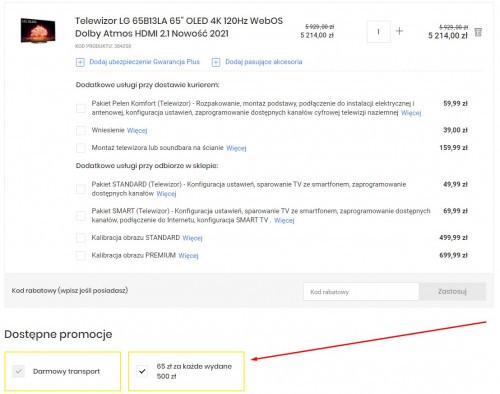Image resolution: width=500 pixels, height=394 pixels.
Task: Open Więcej link next to Wniesienie
Action: tap(137, 130)
